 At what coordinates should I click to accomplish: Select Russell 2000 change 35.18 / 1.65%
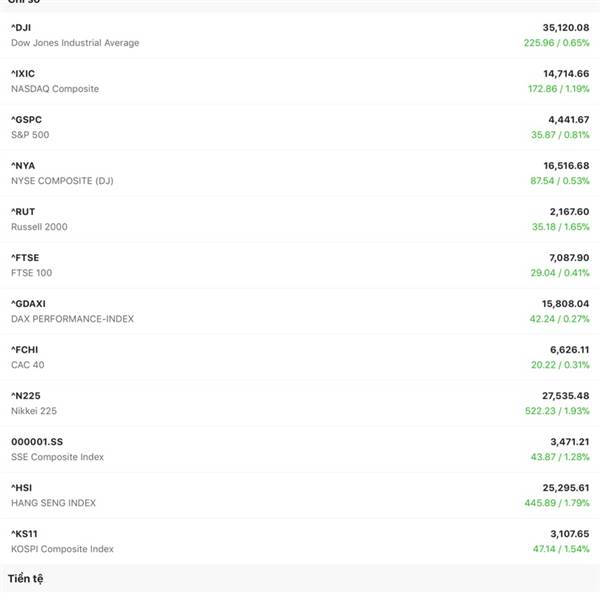(554, 227)
